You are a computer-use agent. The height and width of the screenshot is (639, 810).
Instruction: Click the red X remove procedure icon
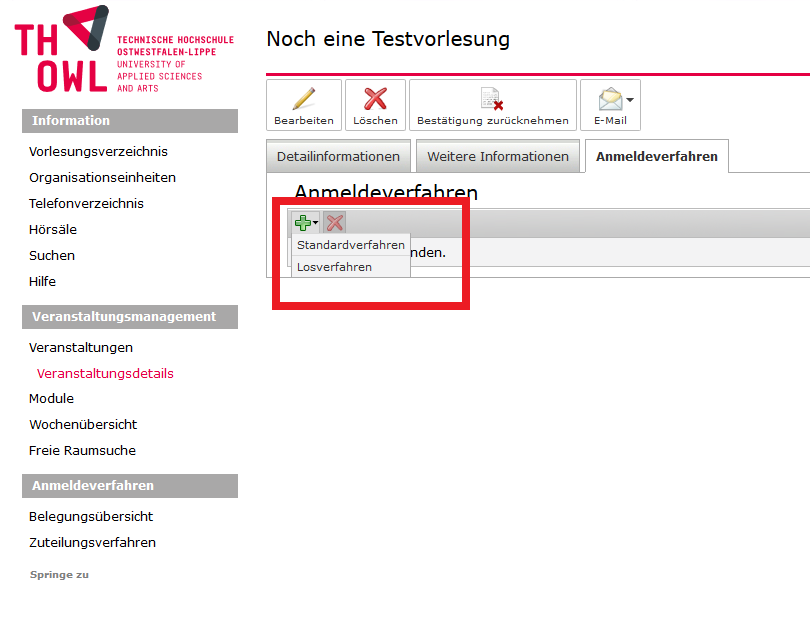point(335,223)
